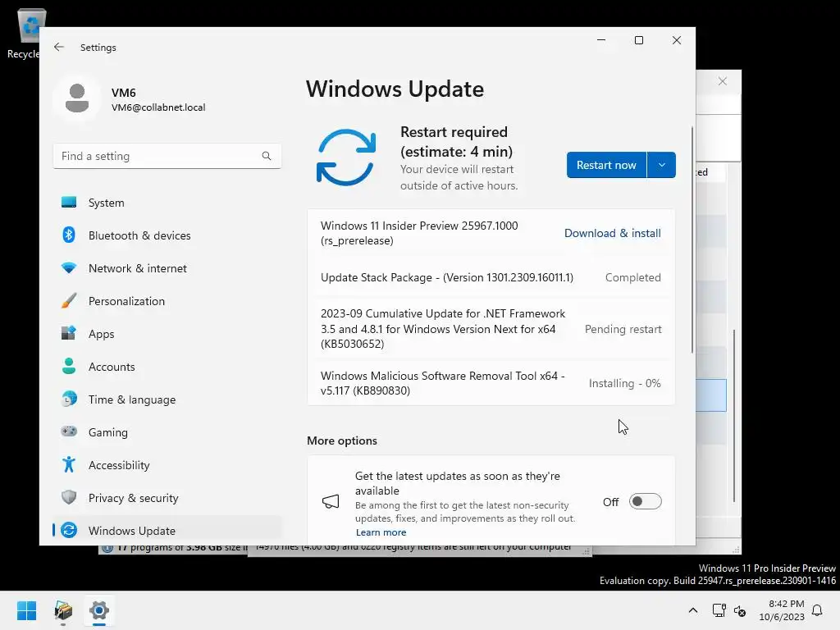Screen dimensions: 840x630
Task: Click the back arrow in Settings
Action: click(x=59, y=47)
